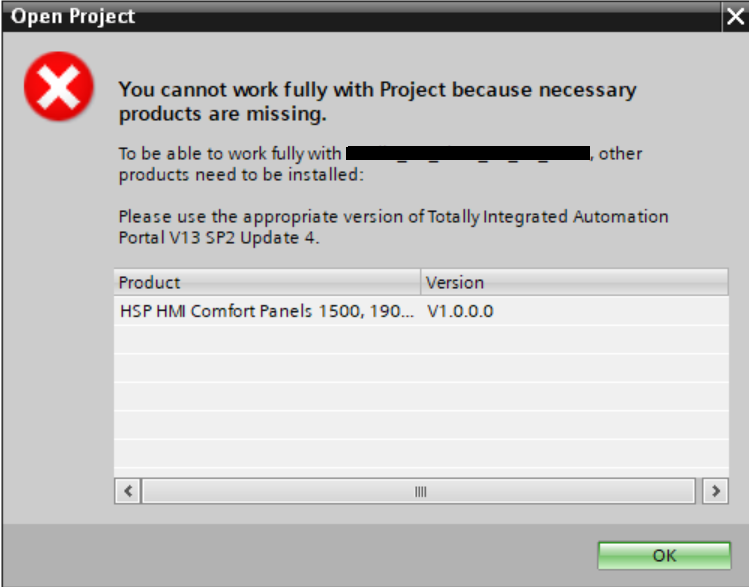Click the 'To be able to work fully' text

230,154
